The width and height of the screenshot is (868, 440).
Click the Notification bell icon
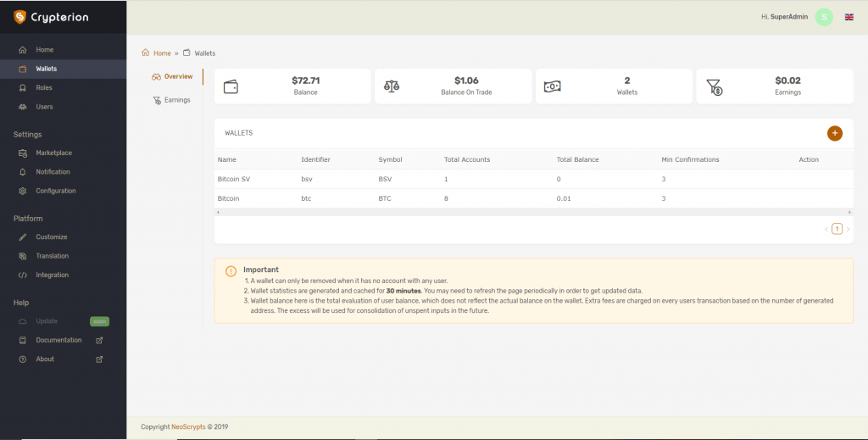coord(23,172)
